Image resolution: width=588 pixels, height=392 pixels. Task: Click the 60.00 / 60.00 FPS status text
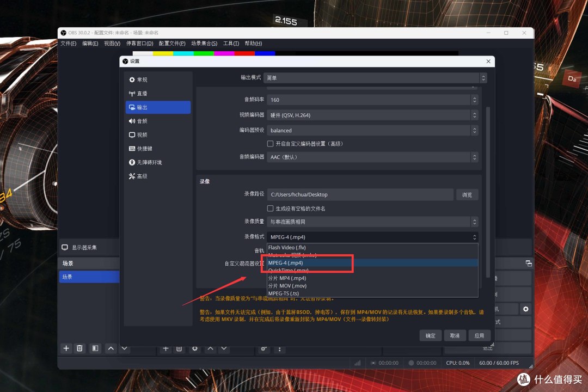[x=499, y=363]
